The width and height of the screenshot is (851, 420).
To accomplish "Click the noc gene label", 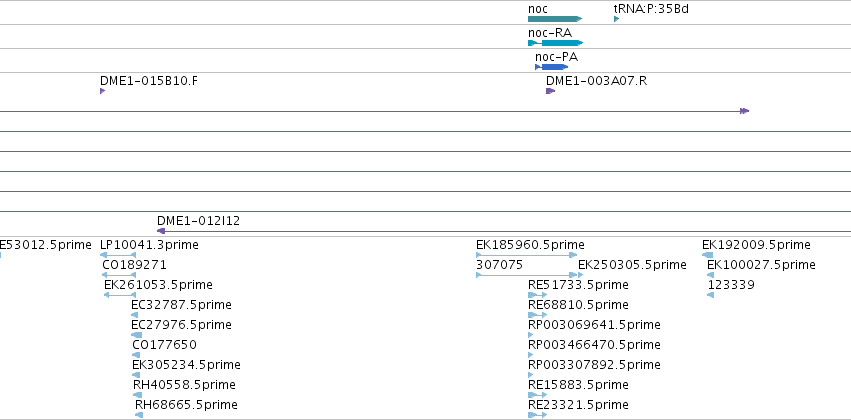I will 538,9.
